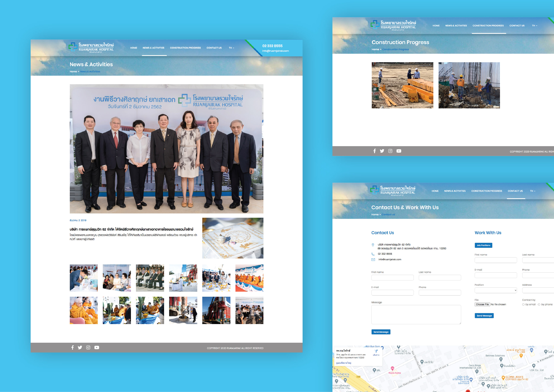Click Home breadcrumb on Construction Progress page

coord(375,49)
